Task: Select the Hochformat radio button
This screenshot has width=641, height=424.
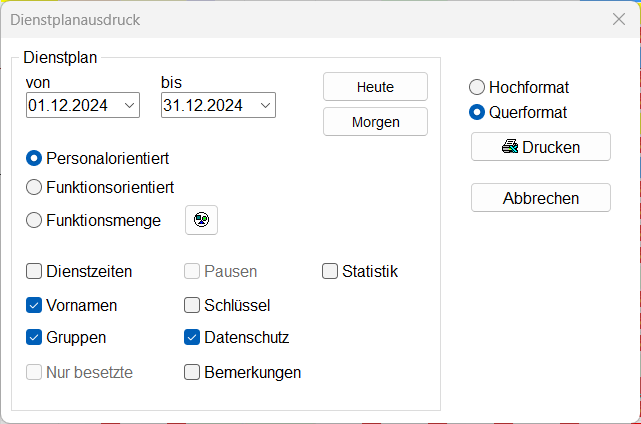Action: click(x=477, y=88)
